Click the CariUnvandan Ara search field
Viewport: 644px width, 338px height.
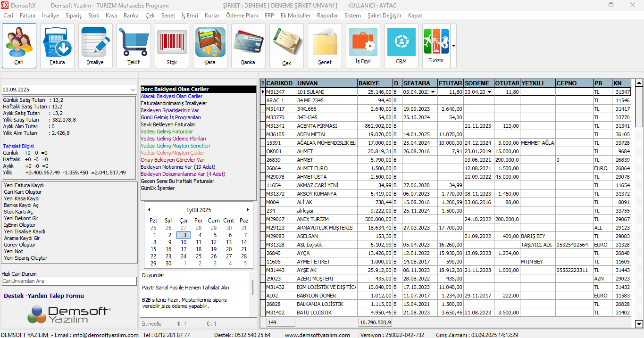(69, 281)
